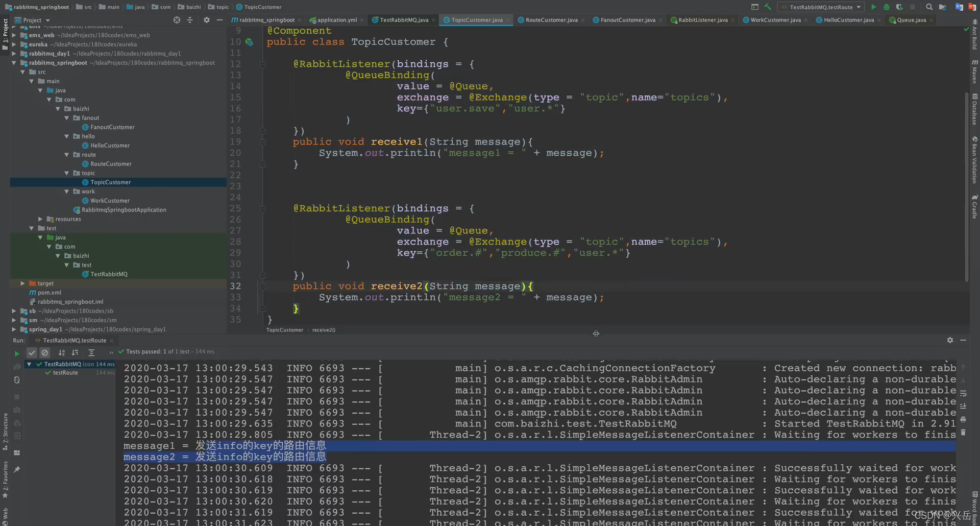980x526 pixels.
Task: Click Tests passed status text
Action: (x=170, y=352)
